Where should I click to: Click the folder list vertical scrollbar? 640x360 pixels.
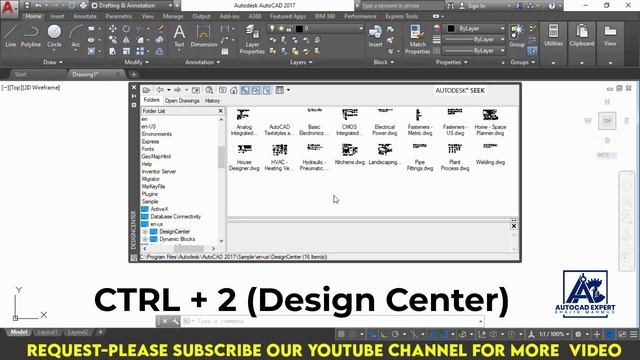[x=221, y=157]
